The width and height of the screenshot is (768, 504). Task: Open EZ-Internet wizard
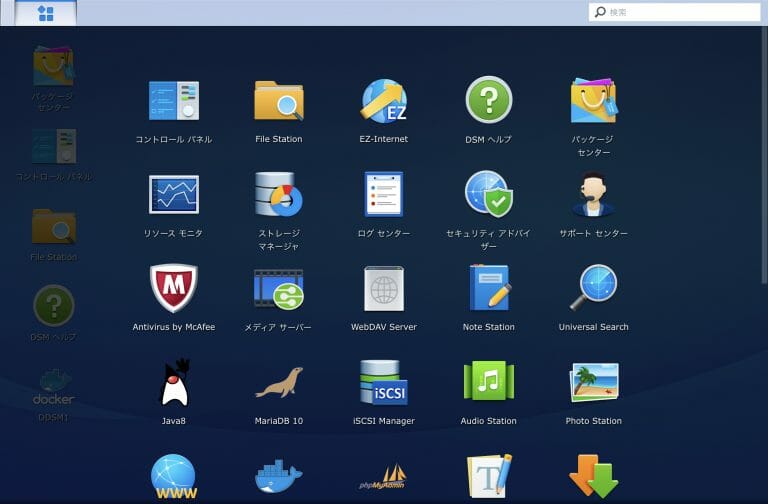click(x=384, y=112)
